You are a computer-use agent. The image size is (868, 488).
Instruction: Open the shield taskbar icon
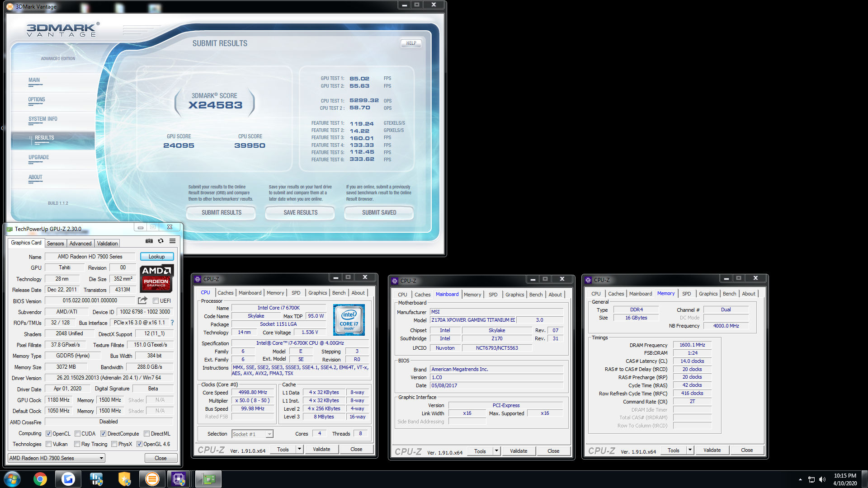[124, 479]
